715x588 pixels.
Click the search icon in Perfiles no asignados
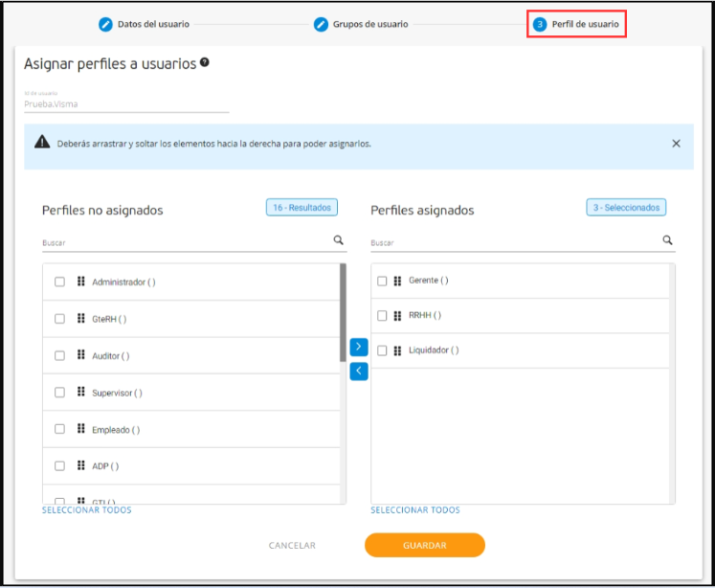[338, 240]
